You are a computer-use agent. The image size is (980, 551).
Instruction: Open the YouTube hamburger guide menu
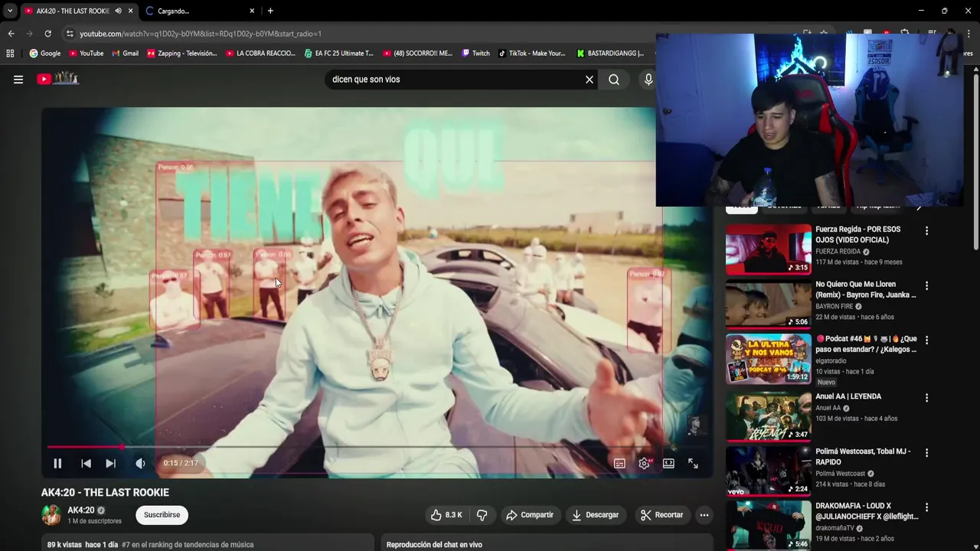click(x=18, y=79)
